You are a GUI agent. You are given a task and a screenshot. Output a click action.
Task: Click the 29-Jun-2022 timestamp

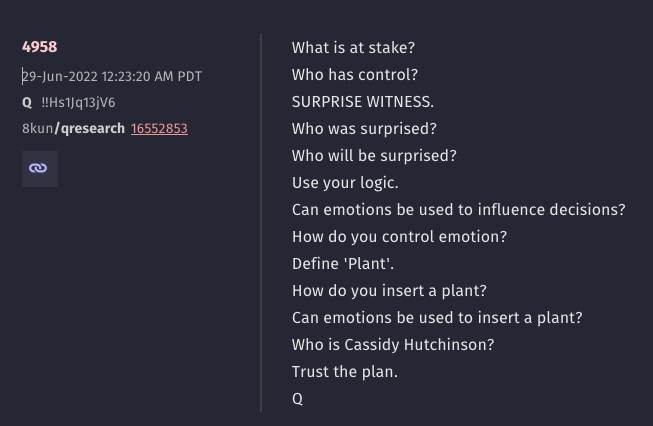click(x=112, y=77)
